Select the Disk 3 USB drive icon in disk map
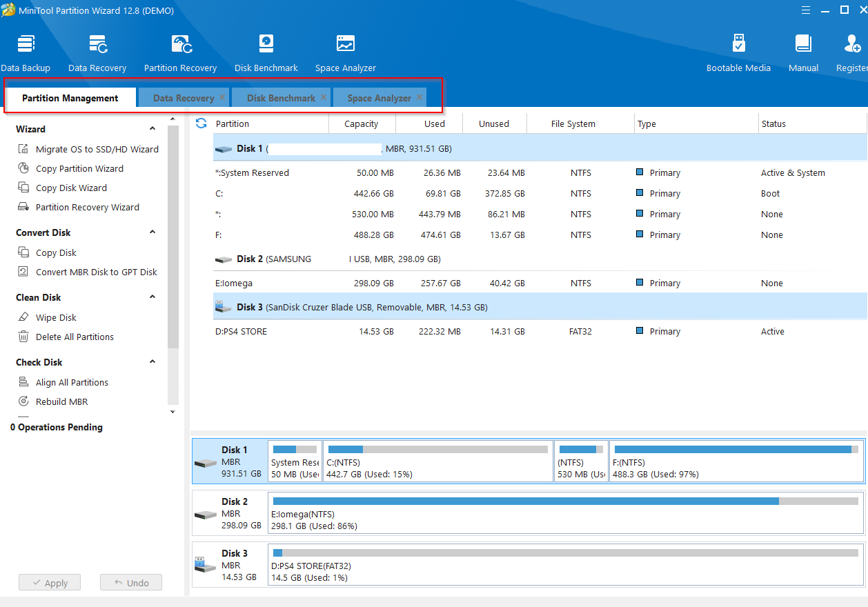The height and width of the screenshot is (607, 868). (x=206, y=565)
